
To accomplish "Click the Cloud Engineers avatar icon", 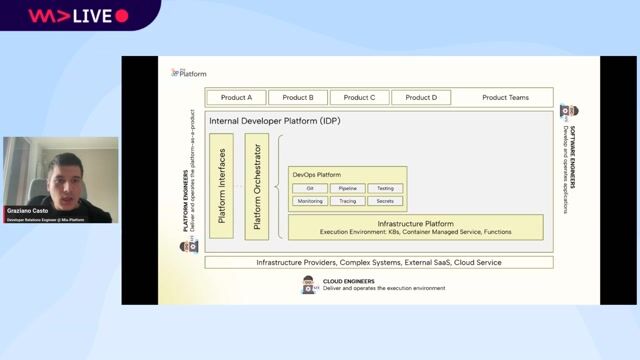I will (x=309, y=285).
